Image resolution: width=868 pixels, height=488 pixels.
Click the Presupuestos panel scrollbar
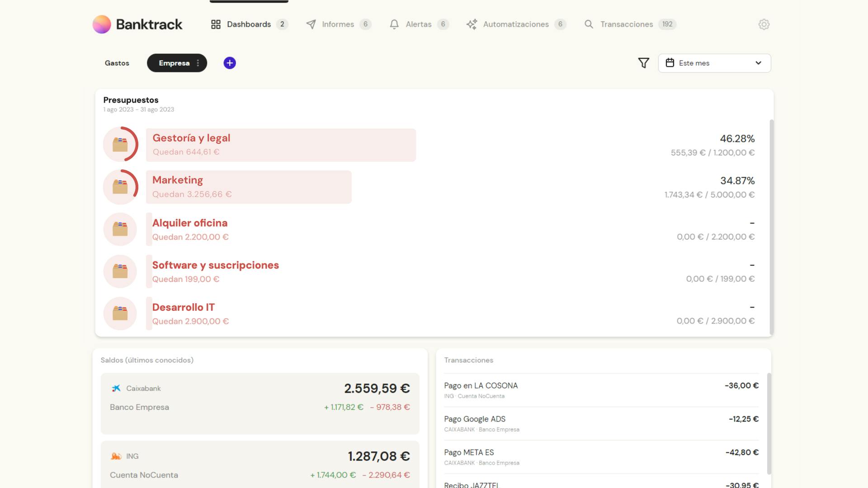(771, 226)
